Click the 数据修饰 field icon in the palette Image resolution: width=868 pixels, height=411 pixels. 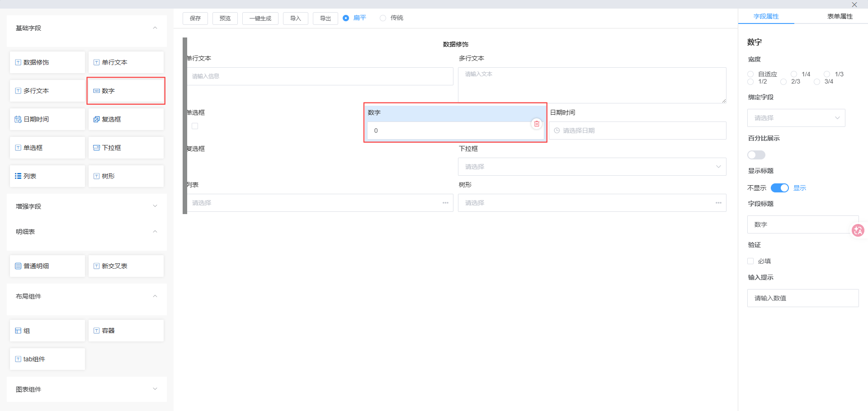(18, 62)
